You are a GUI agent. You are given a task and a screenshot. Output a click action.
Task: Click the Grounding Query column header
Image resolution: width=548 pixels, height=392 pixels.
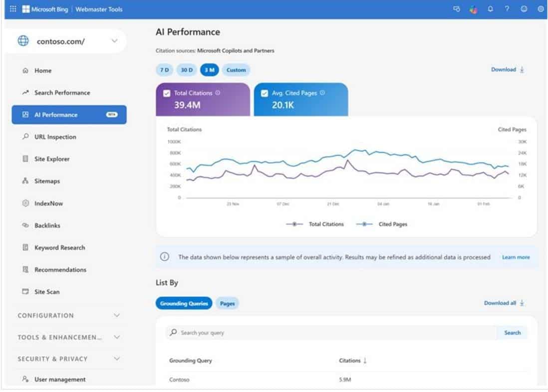[x=191, y=361]
